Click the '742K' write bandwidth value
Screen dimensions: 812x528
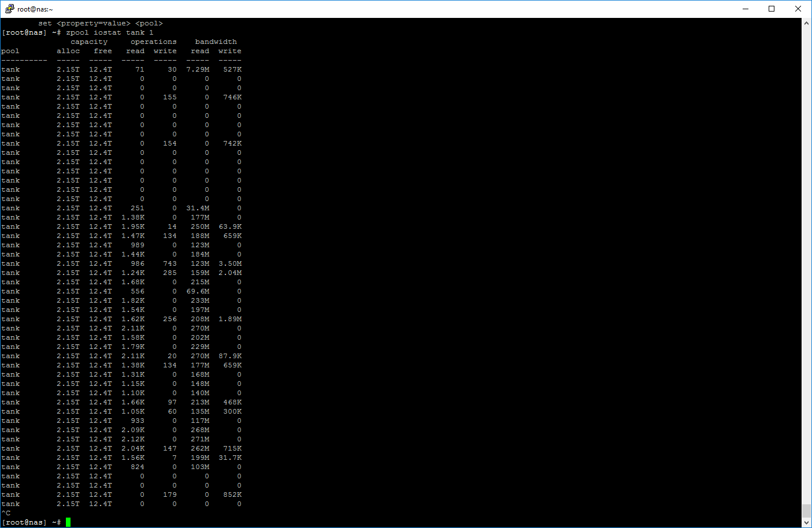pyautogui.click(x=232, y=143)
